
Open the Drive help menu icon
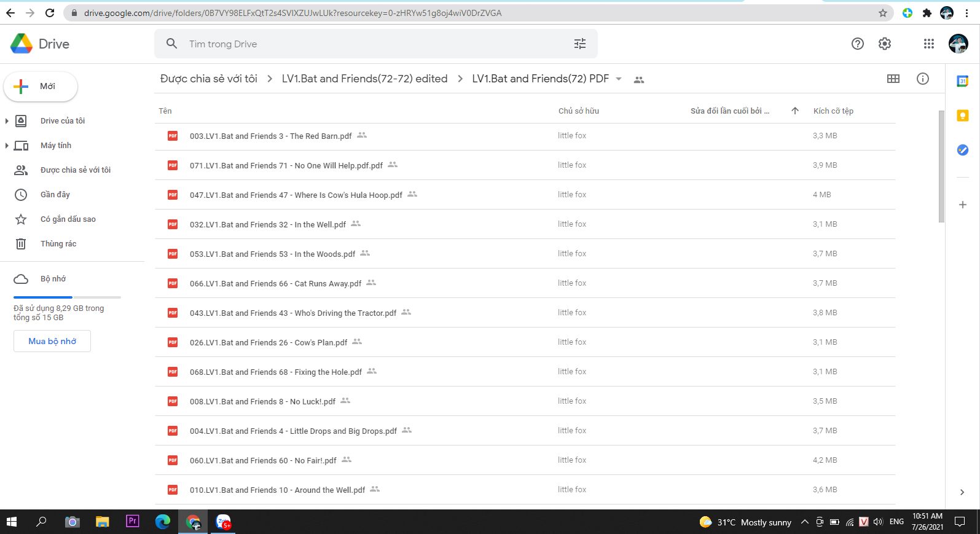(x=857, y=44)
